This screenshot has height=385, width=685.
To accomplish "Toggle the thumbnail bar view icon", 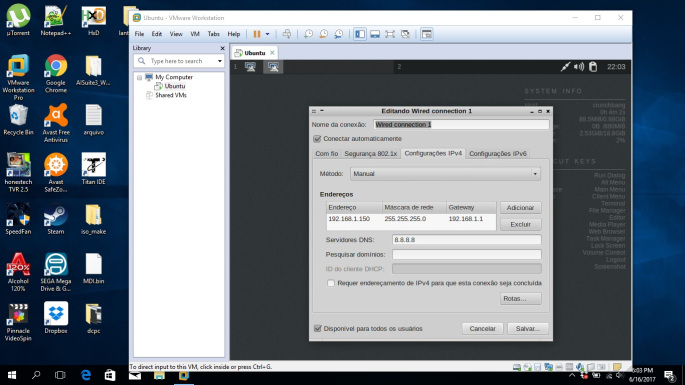I will click(x=375, y=34).
